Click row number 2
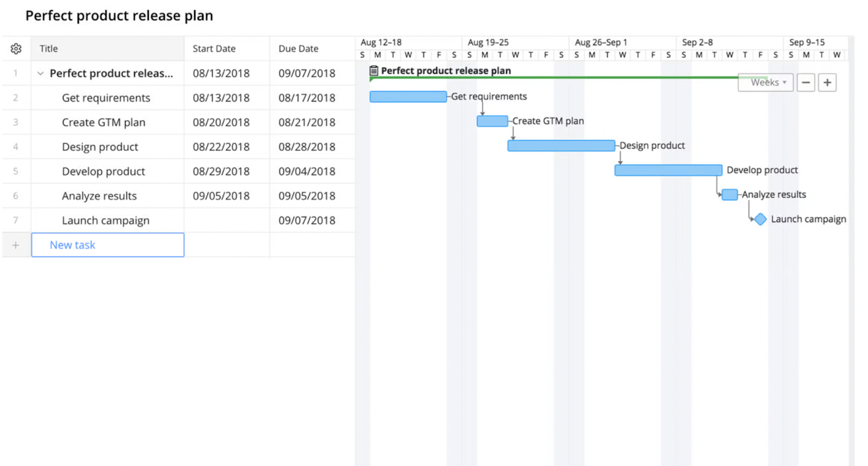Viewport: 868px width, 466px height. click(x=16, y=98)
